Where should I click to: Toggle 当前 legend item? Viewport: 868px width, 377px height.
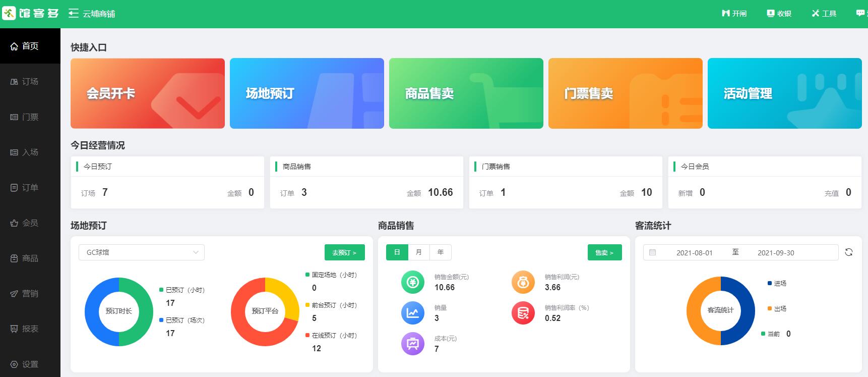click(771, 334)
